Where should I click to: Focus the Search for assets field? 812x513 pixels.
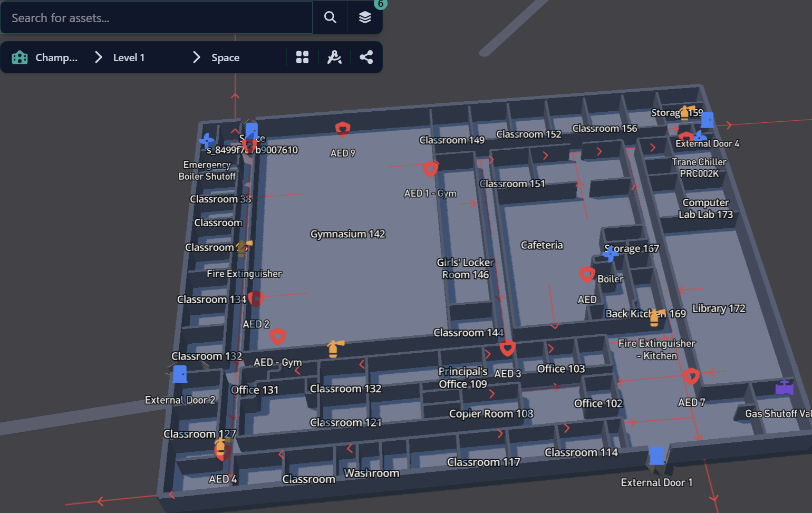[x=157, y=18]
